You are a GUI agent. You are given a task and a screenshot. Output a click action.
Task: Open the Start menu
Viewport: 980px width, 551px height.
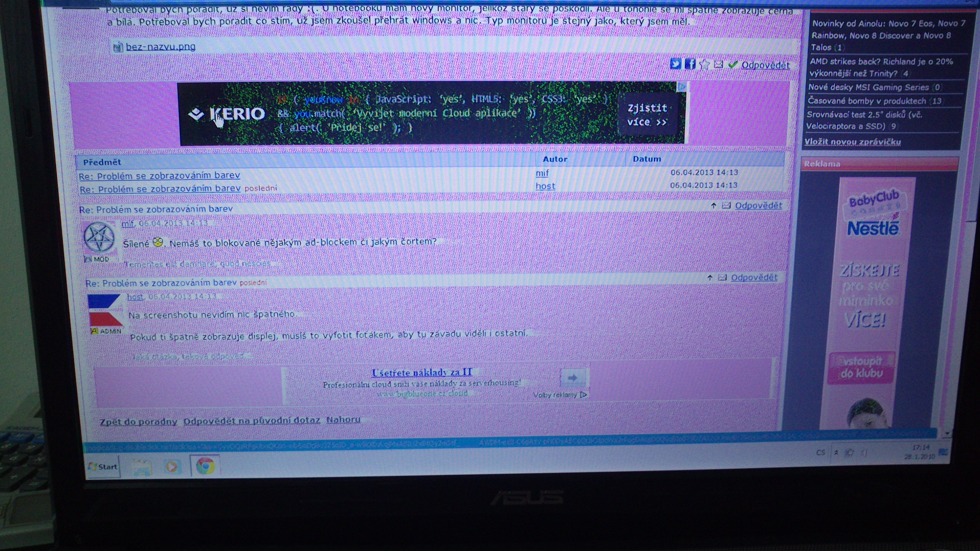point(103,466)
